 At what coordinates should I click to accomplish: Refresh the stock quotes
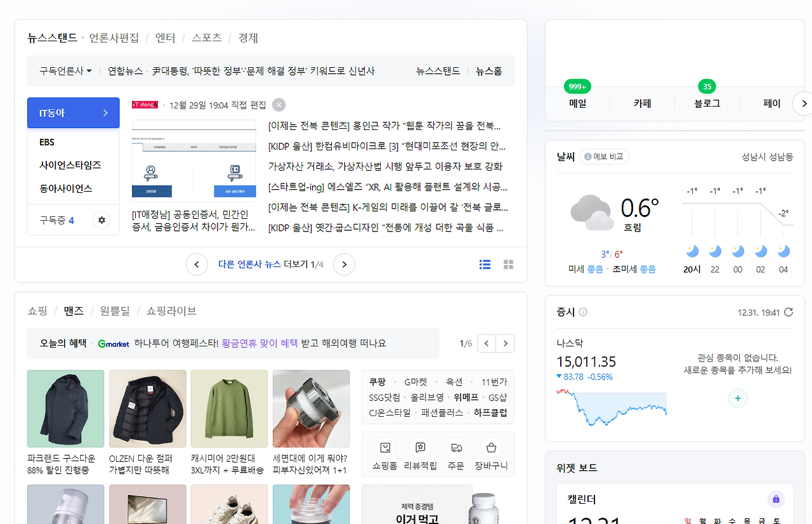pos(789,312)
